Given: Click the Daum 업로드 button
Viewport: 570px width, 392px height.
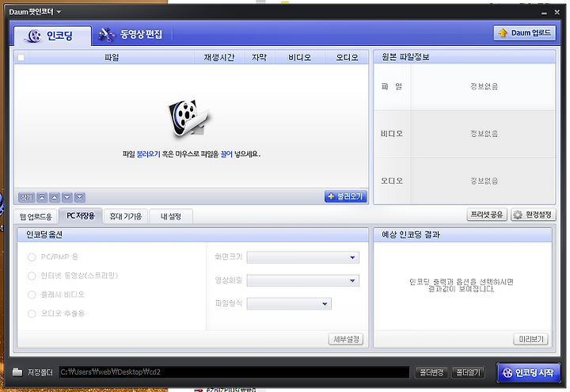Looking at the screenshot, I should point(525,33).
